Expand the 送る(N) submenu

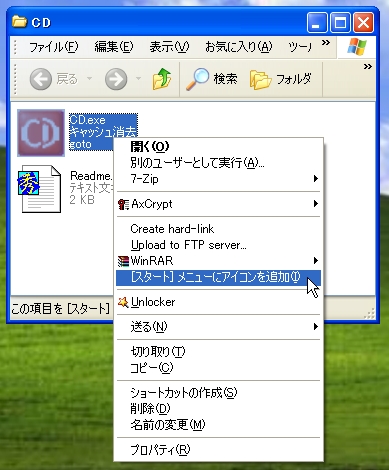tap(218, 327)
